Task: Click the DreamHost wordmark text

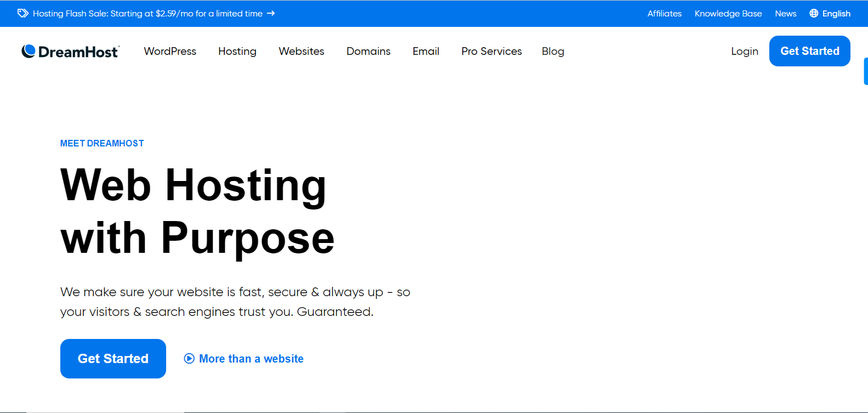Action: pyautogui.click(x=78, y=52)
